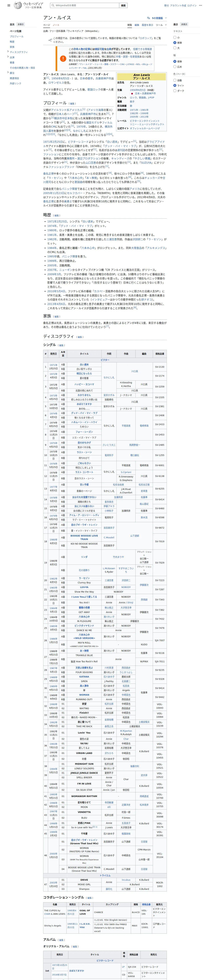210x980 pixels.
Task: Select the automatic color mode
Action: [x=175, y=80]
